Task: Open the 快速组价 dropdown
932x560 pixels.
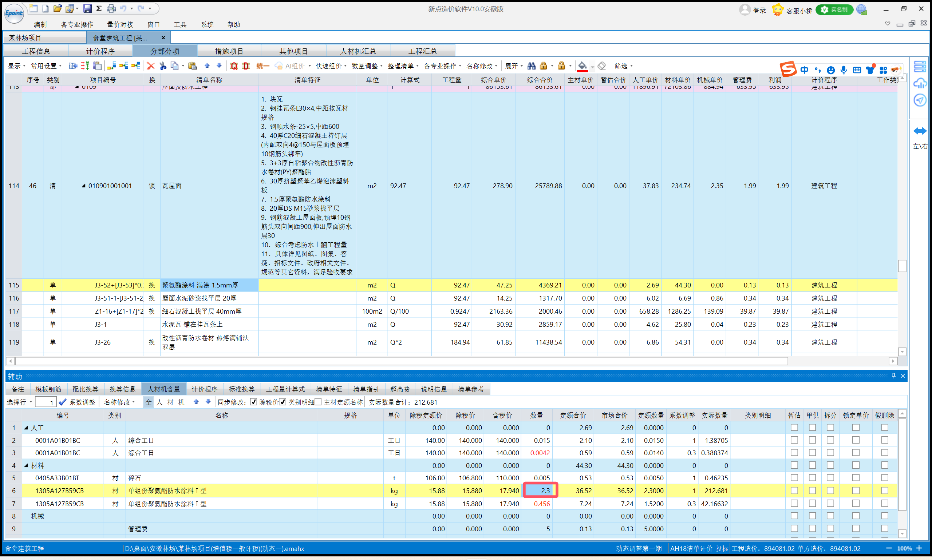Action: click(x=328, y=65)
